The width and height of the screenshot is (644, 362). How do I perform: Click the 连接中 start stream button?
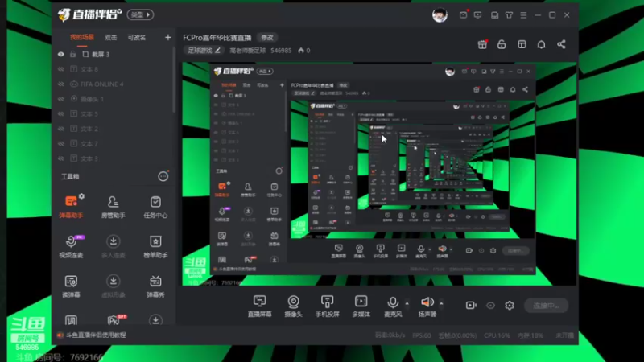tap(546, 306)
